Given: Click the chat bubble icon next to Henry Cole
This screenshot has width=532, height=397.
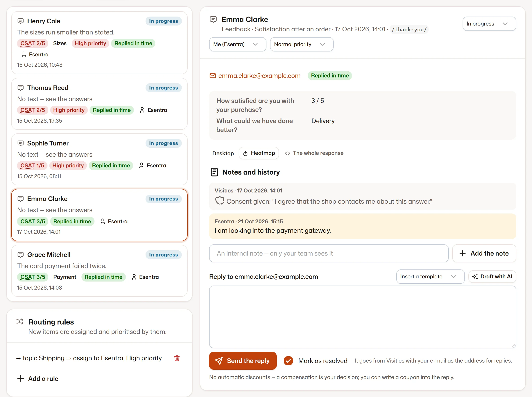Looking at the screenshot, I should click(x=21, y=21).
